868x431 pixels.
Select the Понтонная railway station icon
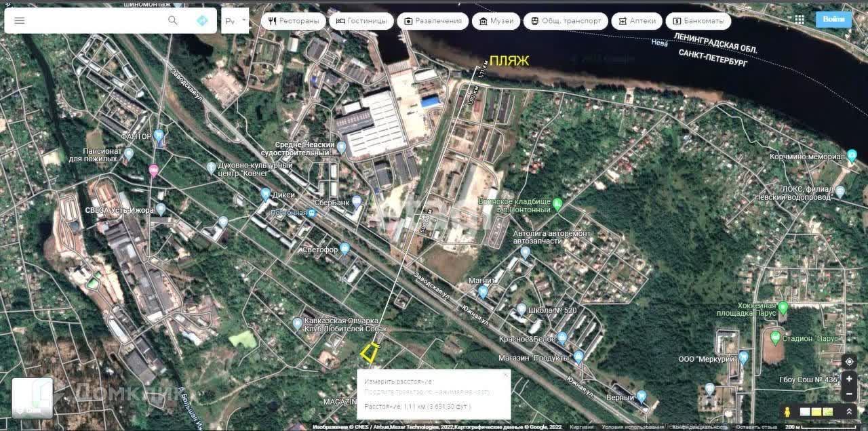312,213
